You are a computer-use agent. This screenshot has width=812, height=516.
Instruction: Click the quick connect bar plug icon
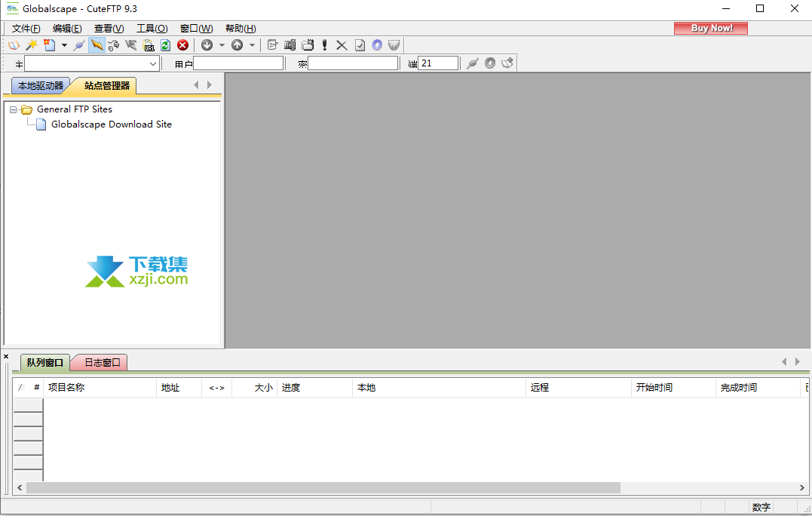click(472, 63)
